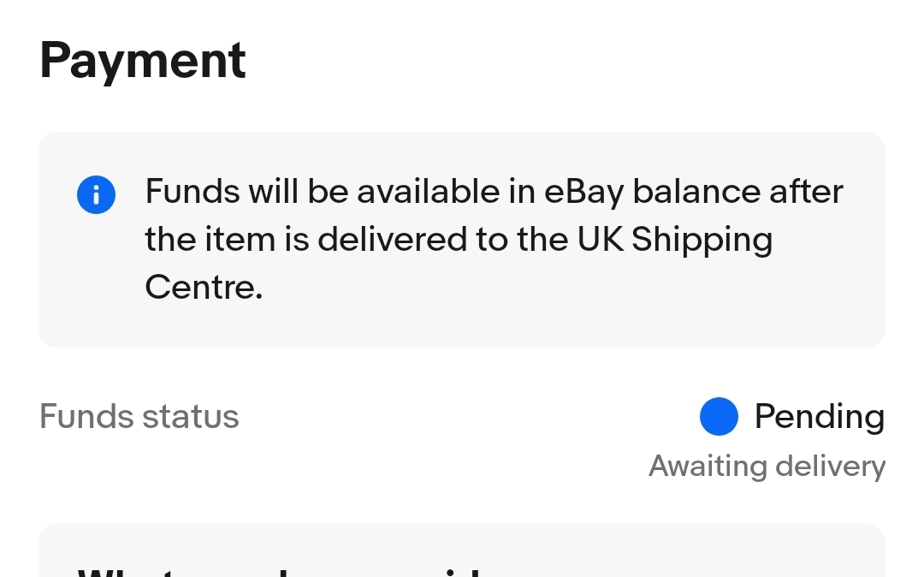Click the UK text in the info notice
The height and width of the screenshot is (577, 924).
click(601, 240)
